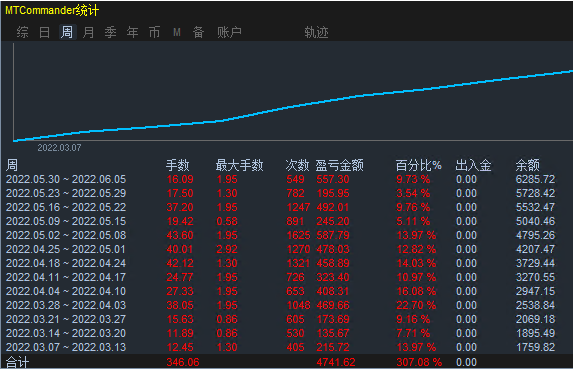Select row 2022.05.23 ~ 2022.05.29
573x369 pixels.
point(281,193)
